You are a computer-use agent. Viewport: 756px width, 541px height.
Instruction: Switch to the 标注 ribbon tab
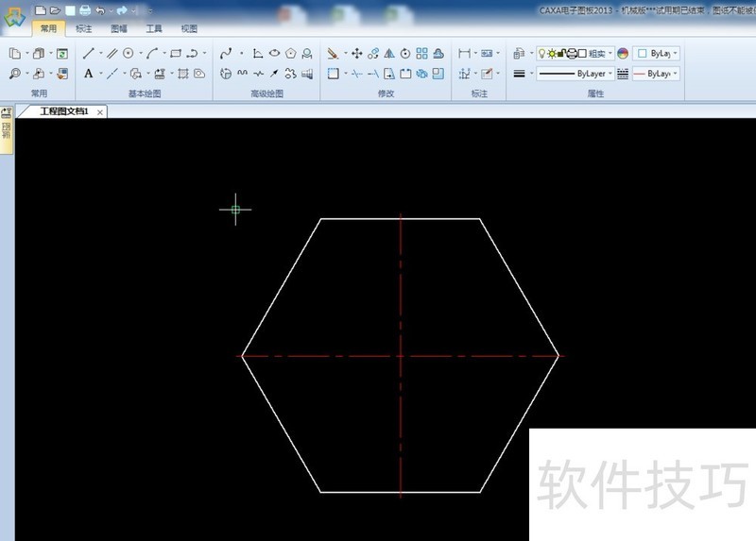(84, 28)
